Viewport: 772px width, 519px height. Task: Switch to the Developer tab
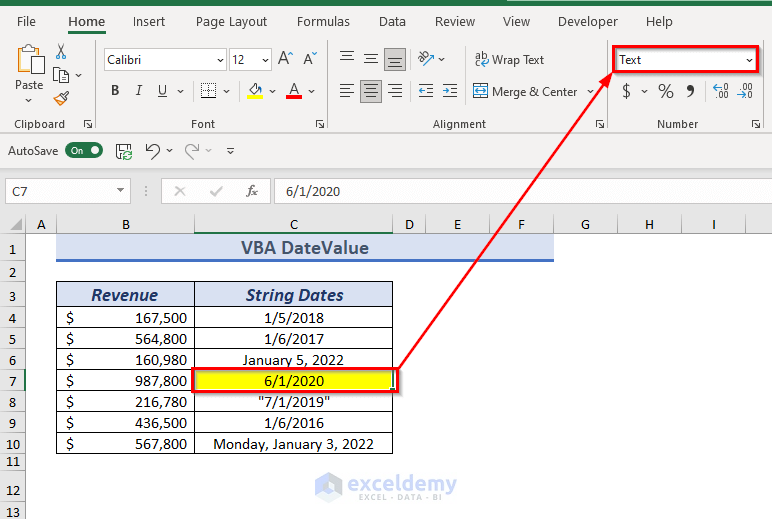click(587, 22)
